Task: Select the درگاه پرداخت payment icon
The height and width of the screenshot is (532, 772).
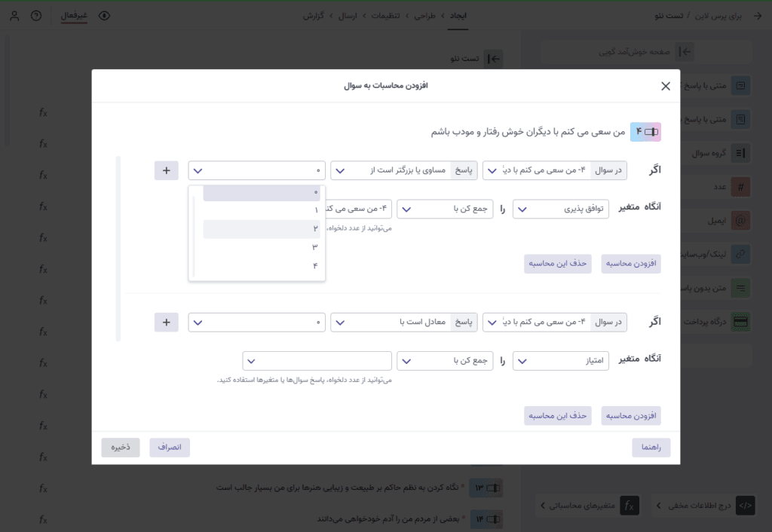Action: (740, 322)
